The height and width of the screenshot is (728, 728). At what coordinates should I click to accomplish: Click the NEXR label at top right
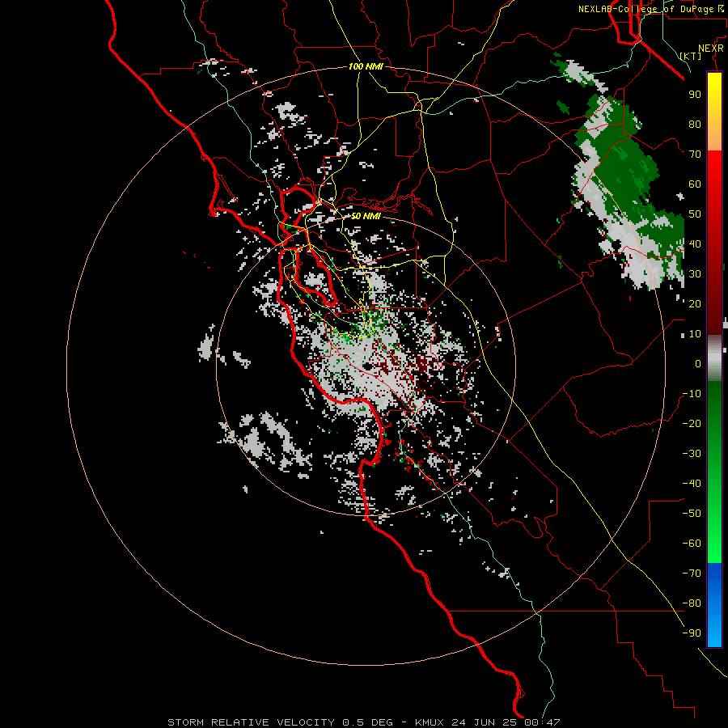[x=711, y=49]
